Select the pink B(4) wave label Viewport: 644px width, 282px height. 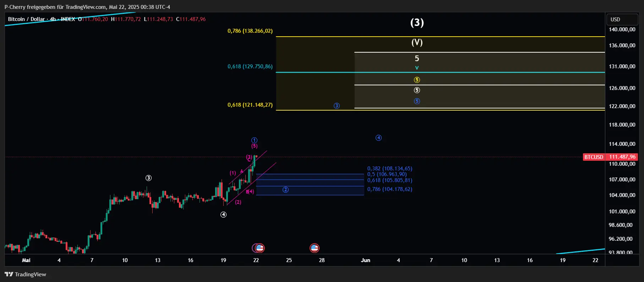(x=250, y=192)
